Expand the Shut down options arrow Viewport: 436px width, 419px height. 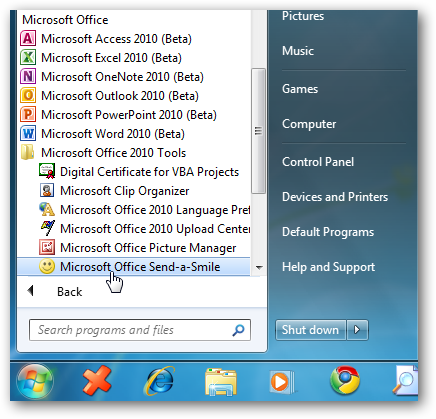(x=357, y=330)
